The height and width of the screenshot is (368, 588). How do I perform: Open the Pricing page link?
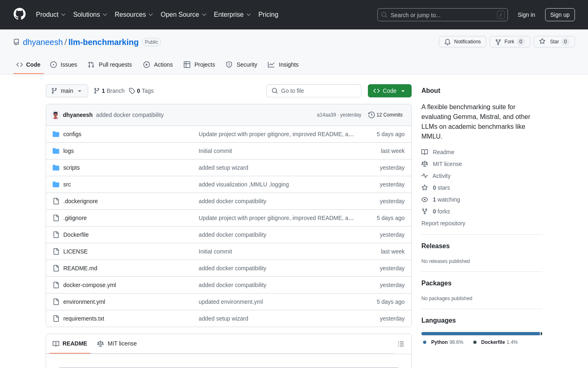click(268, 15)
